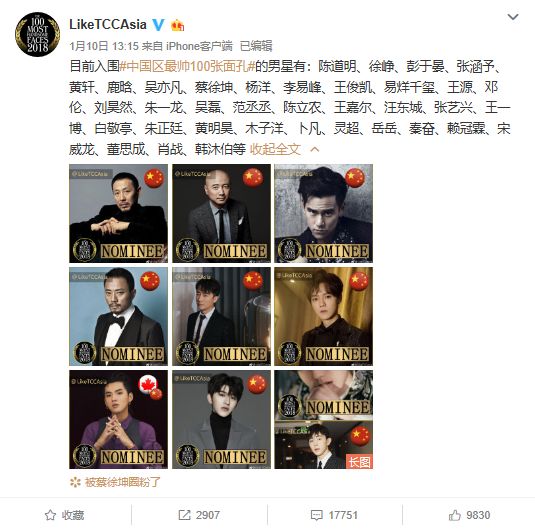Click the repost icon showing 2907

click(184, 515)
